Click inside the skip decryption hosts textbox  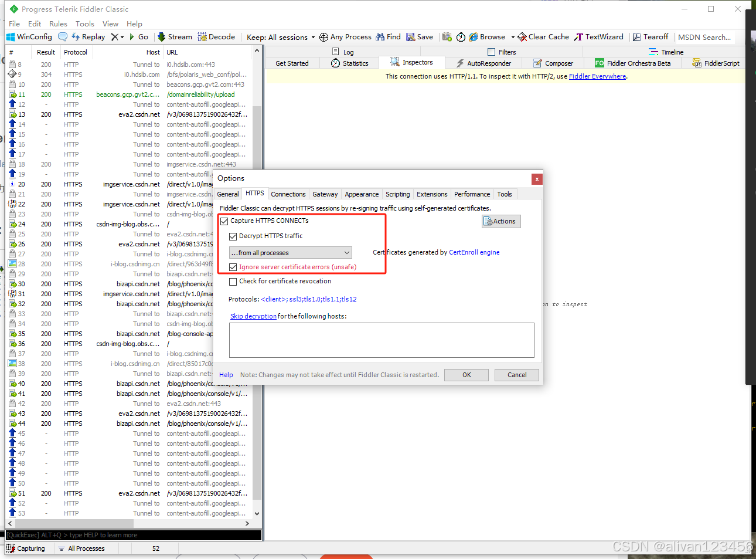[382, 340]
